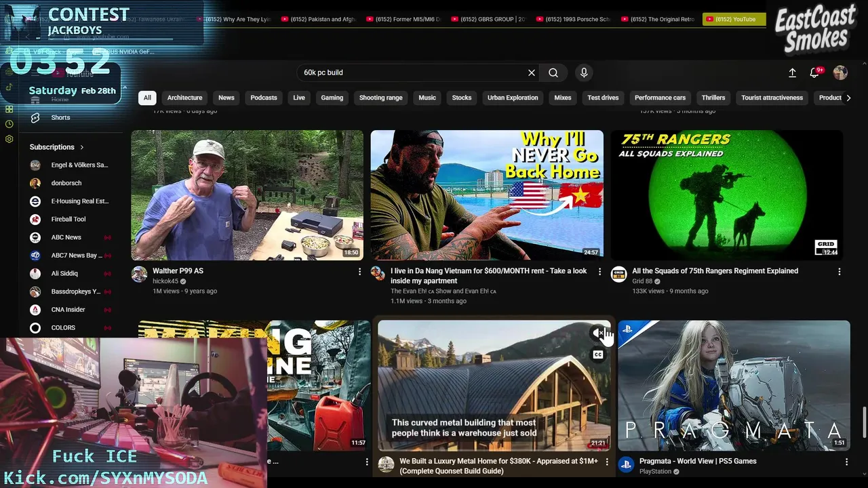Open the three-dot menu for Pragmata video
This screenshot has width=868, height=488.
coord(846,462)
